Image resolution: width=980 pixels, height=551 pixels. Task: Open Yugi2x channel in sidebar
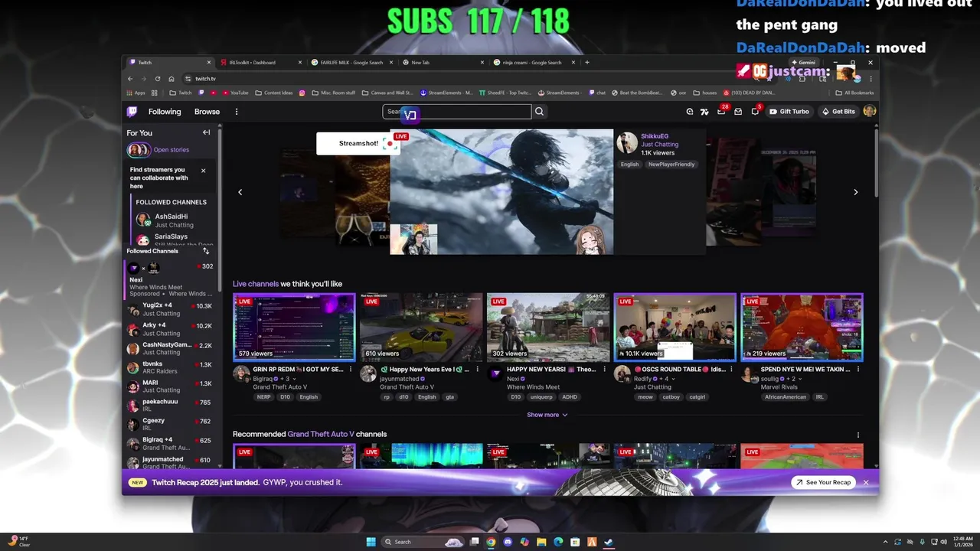(x=169, y=309)
